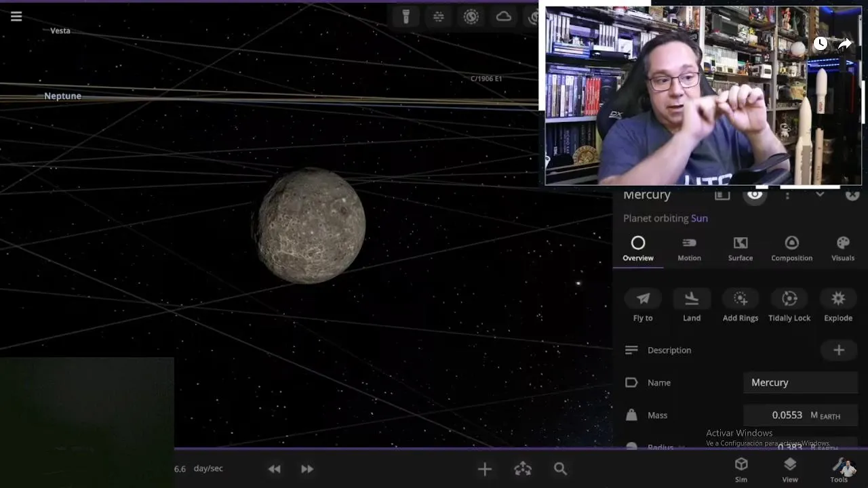Click the C/1906 E1 comet label

pos(486,79)
